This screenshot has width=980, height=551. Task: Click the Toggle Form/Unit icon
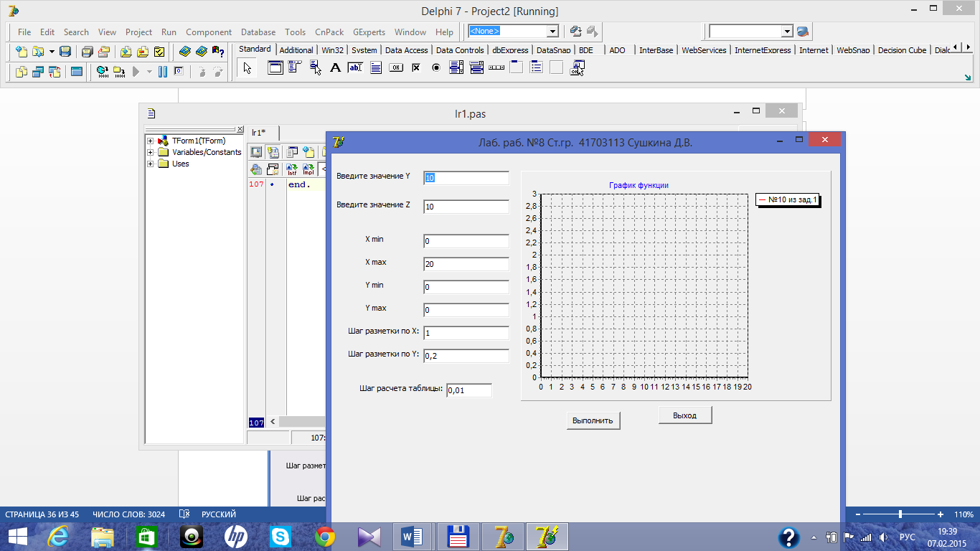[55, 72]
